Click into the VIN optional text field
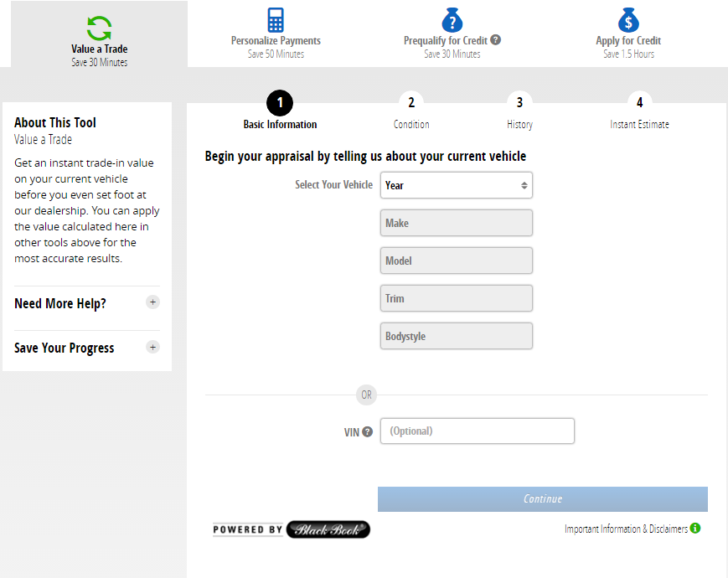This screenshot has width=728, height=578. 477,431
